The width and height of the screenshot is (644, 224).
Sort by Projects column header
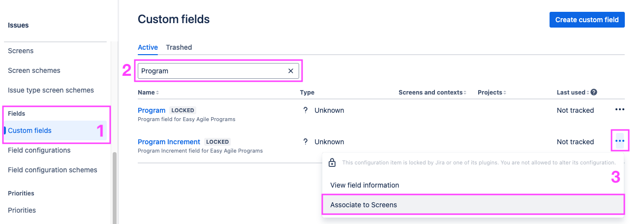491,93
